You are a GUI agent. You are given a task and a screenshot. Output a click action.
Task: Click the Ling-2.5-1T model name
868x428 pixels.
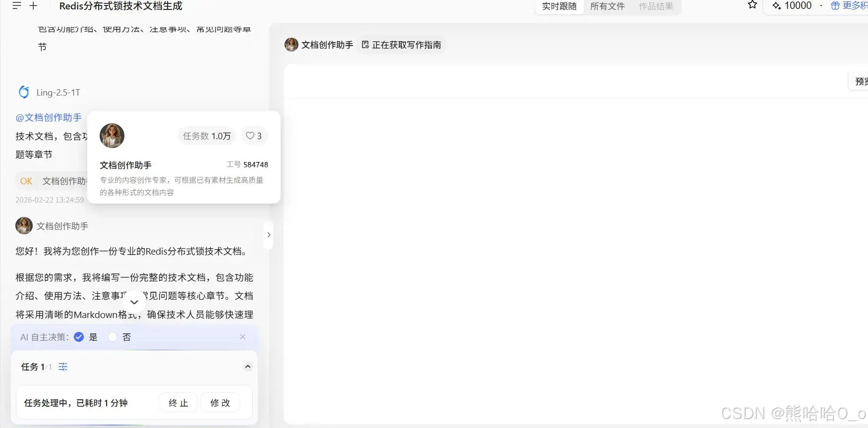coord(58,93)
